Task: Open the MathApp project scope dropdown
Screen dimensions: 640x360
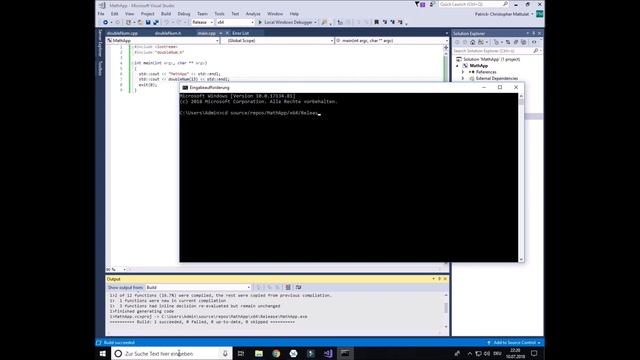Action: click(162, 41)
